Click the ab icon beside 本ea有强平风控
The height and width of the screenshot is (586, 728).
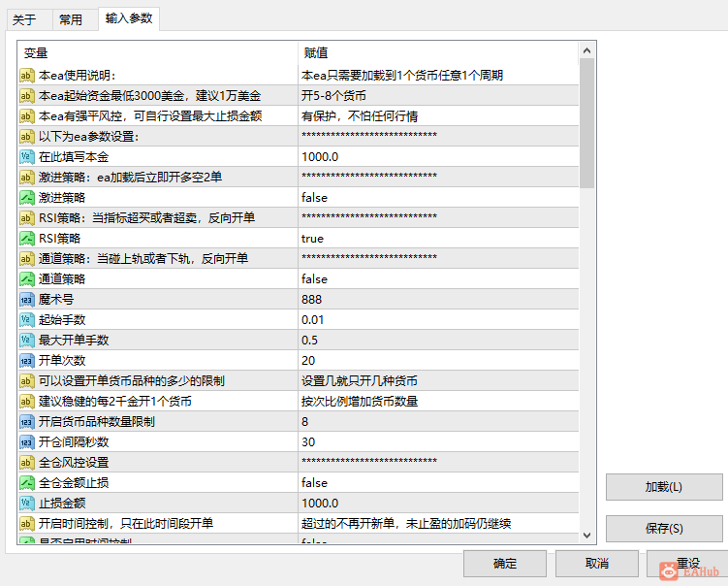click(27, 116)
